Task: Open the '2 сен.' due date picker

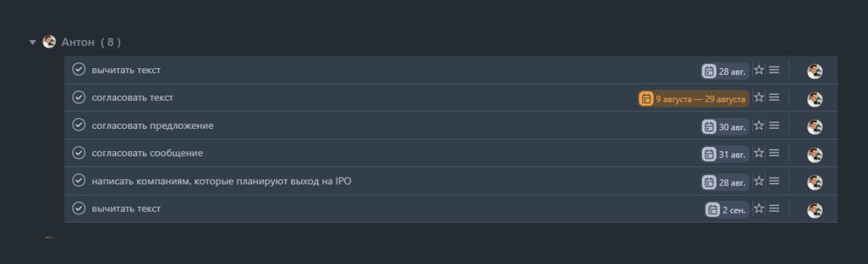Action: pyautogui.click(x=727, y=210)
